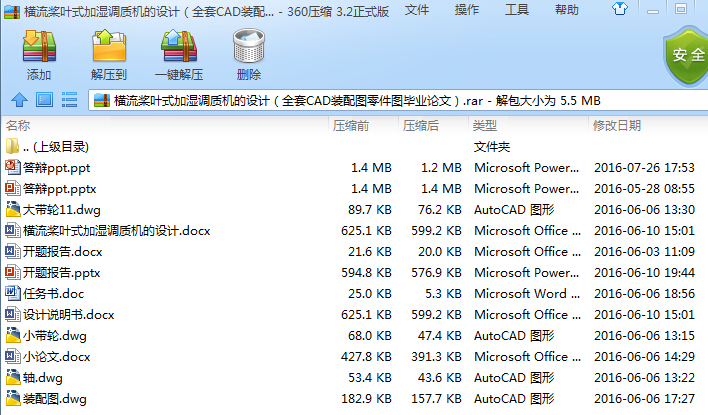The image size is (708, 415).
Task: Click the 删除 (Delete) trash icon
Action: pos(249,46)
